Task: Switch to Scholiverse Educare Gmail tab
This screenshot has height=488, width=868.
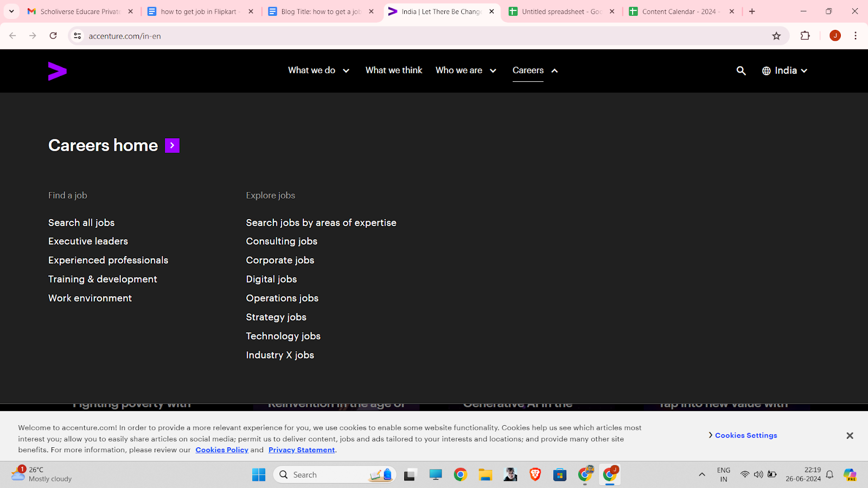Action: click(80, 11)
